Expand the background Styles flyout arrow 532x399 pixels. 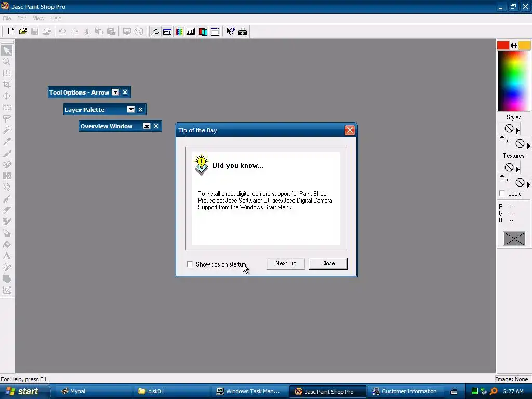tap(528, 145)
